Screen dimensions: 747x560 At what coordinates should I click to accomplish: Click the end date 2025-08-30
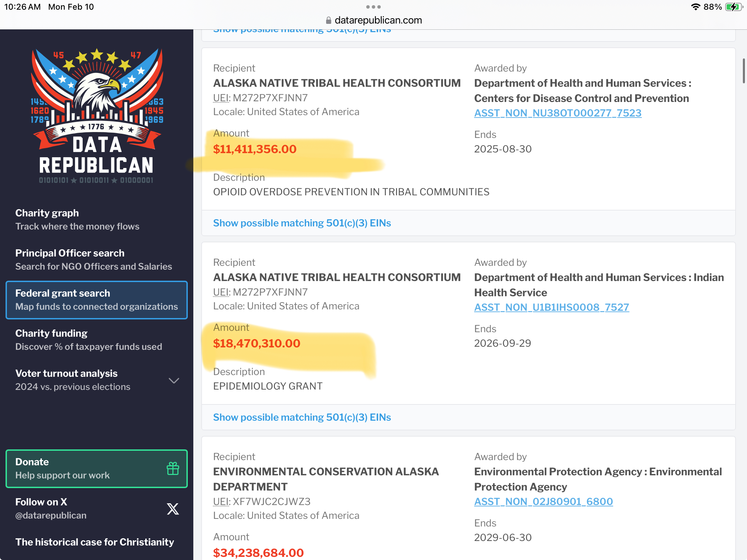[503, 149]
